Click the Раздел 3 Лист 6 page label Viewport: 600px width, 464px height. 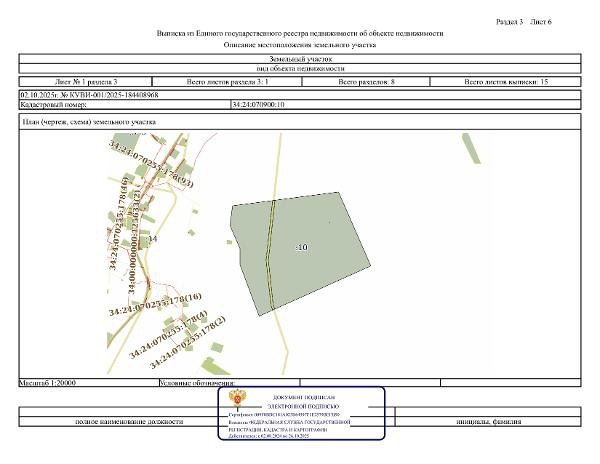click(x=523, y=22)
